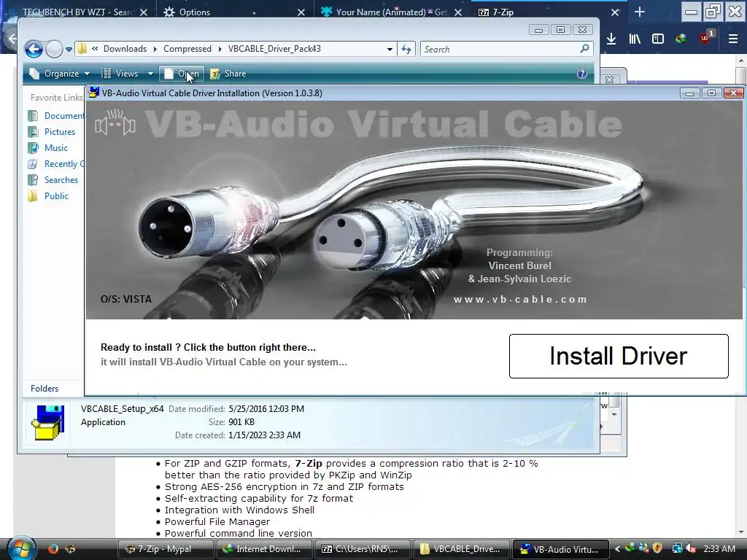Open a new browser tab

pos(640,12)
